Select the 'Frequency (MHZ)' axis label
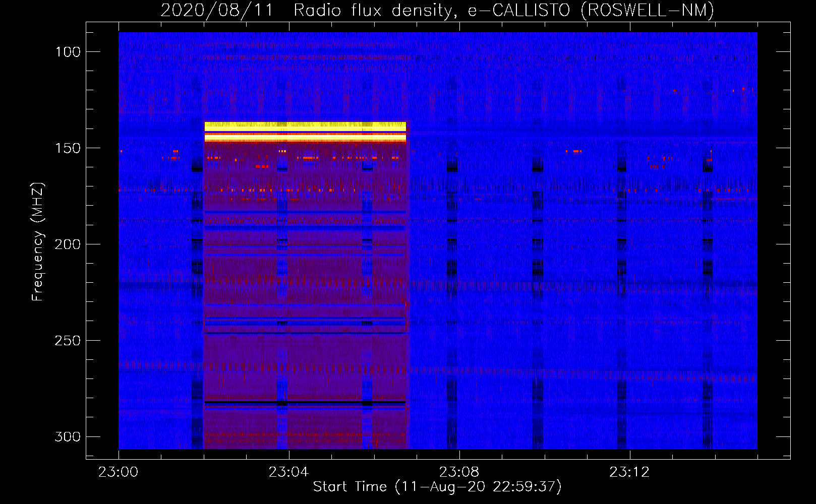Viewport: 816px width, 504px height. point(37,242)
